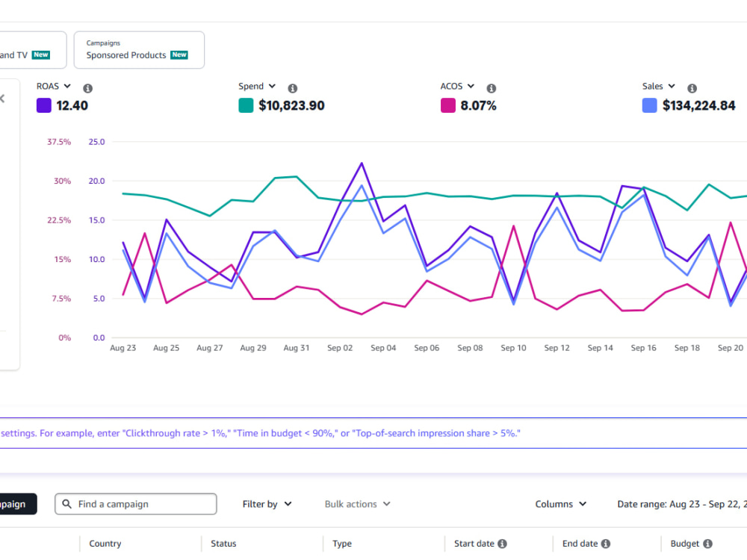Click the 37.5% y-axis label

(59, 141)
